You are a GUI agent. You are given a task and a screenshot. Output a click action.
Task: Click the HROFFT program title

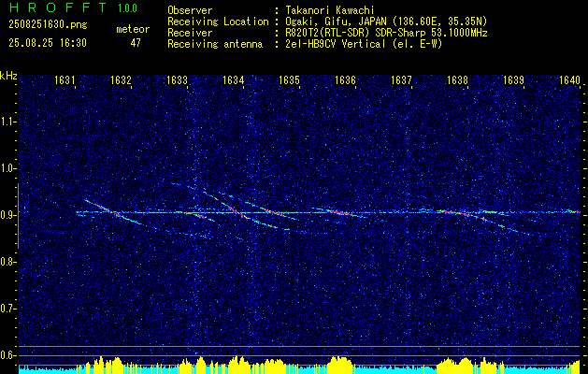coord(57,7)
